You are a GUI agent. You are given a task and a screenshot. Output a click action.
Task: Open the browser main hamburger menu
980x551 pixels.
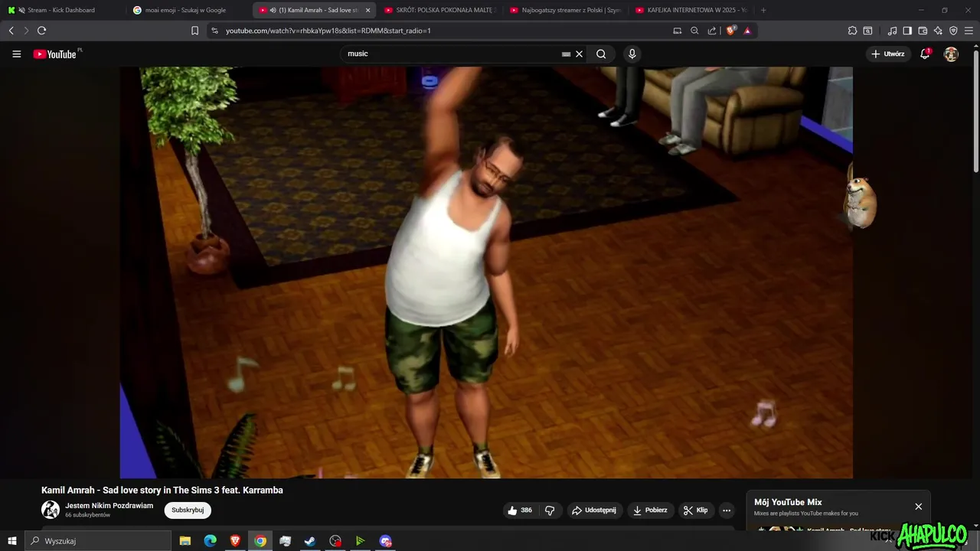click(969, 31)
